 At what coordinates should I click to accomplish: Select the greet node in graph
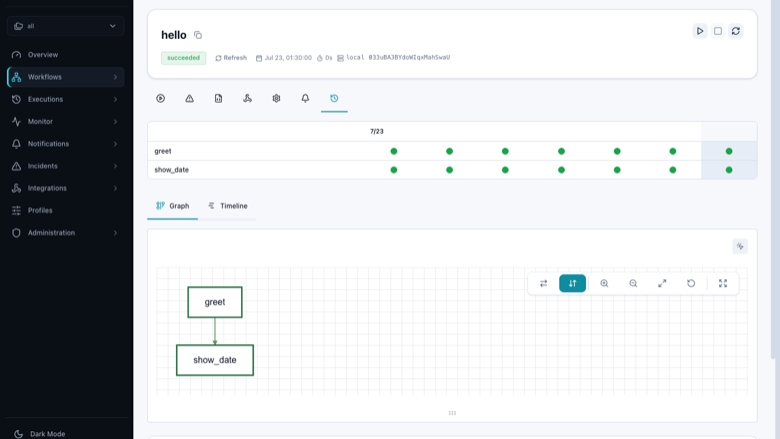[215, 302]
